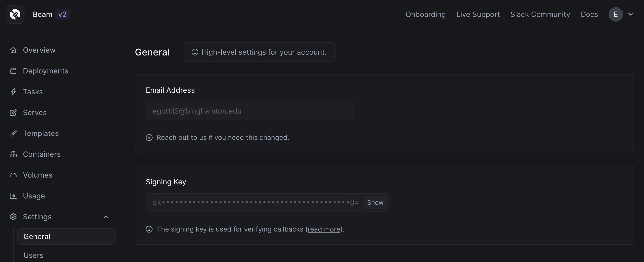Click the Containers blocks icon

(x=13, y=154)
